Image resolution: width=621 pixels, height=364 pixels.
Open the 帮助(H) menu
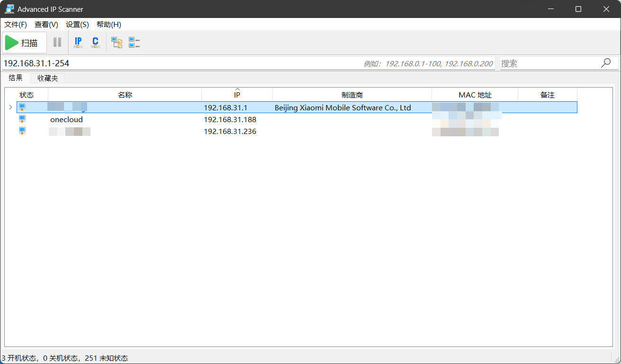point(108,25)
